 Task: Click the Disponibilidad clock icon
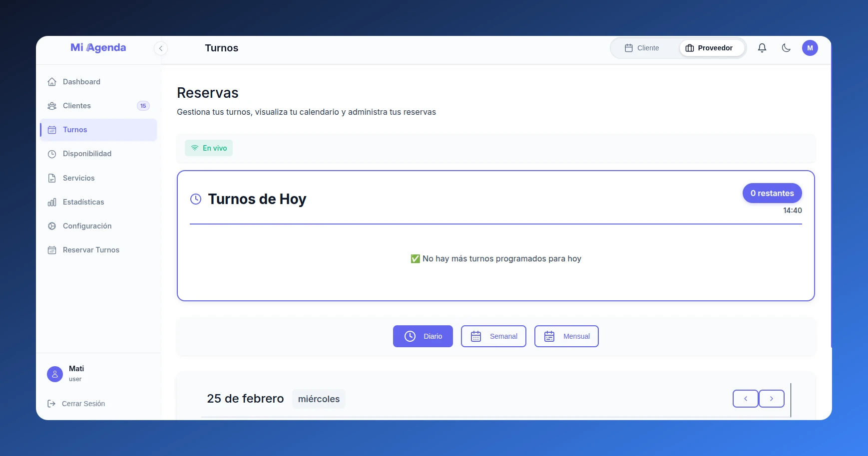point(52,154)
